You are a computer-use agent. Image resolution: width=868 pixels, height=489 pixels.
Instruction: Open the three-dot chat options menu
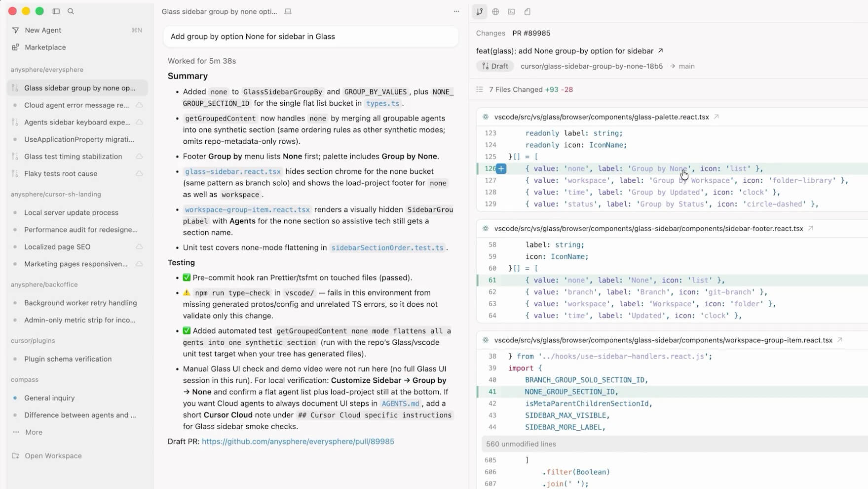pos(456,11)
